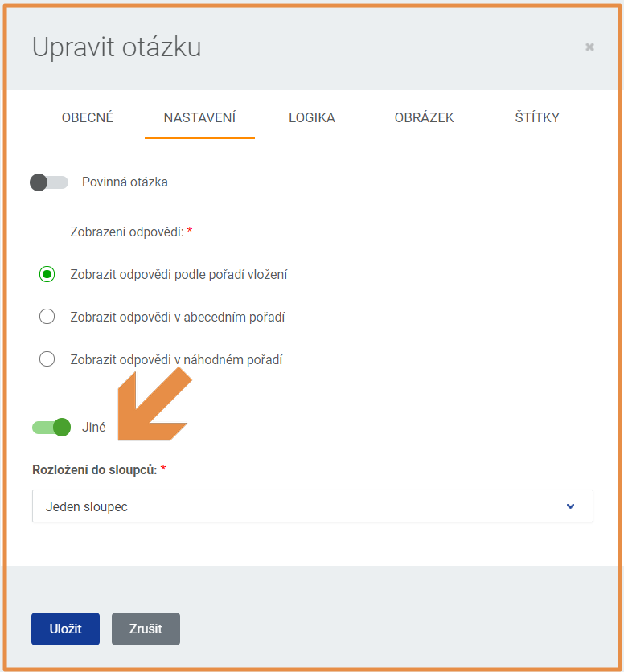Click label for random order option
This screenshot has height=672, width=624.
pos(176,359)
